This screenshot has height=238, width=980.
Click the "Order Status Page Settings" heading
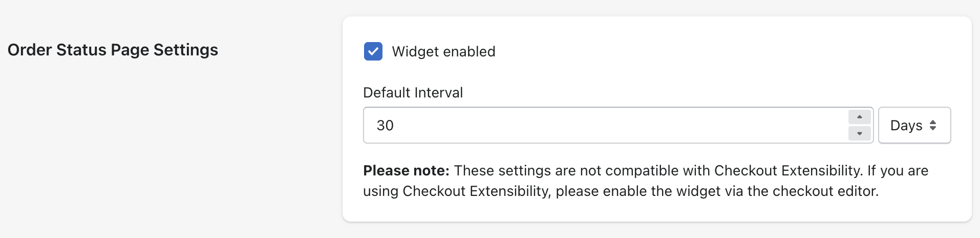113,50
